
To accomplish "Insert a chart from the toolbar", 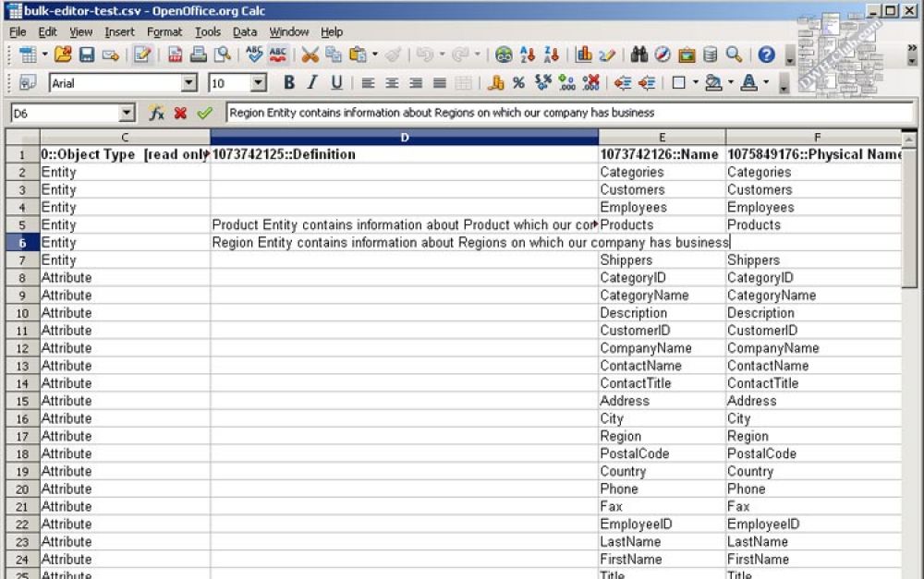I will 584,55.
